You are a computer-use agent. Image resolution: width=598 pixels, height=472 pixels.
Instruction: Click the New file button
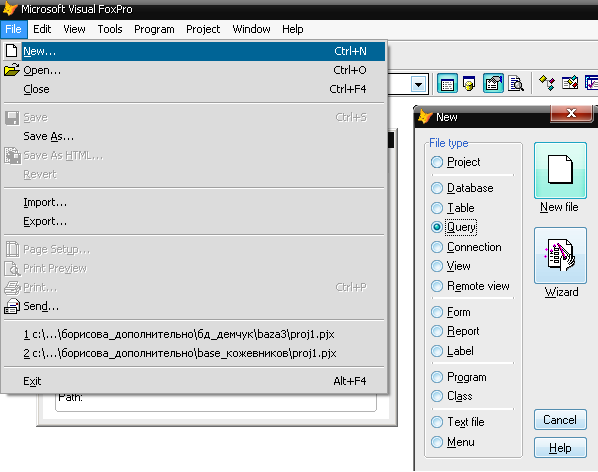pyautogui.click(x=560, y=170)
